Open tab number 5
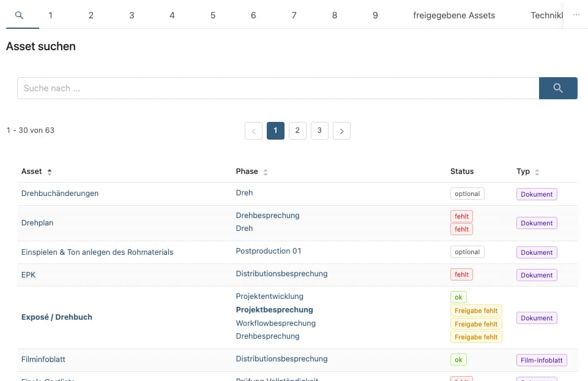Image resolution: width=588 pixels, height=381 pixels. (x=213, y=15)
